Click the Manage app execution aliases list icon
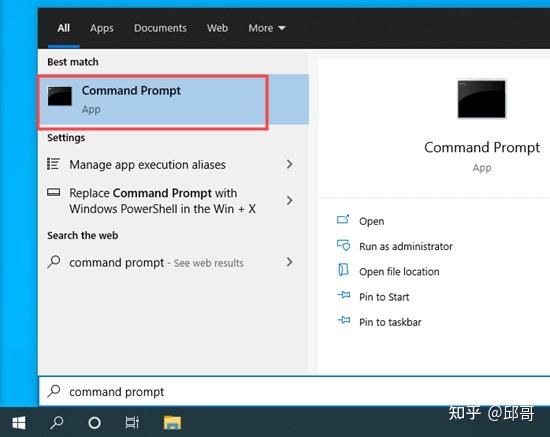This screenshot has height=437, width=550. click(x=53, y=164)
